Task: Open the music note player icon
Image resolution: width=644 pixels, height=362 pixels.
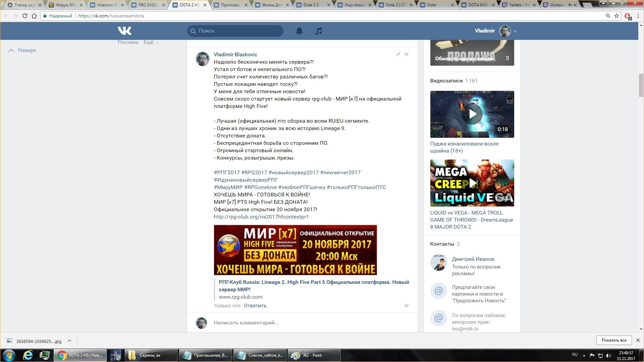Action: (319, 31)
